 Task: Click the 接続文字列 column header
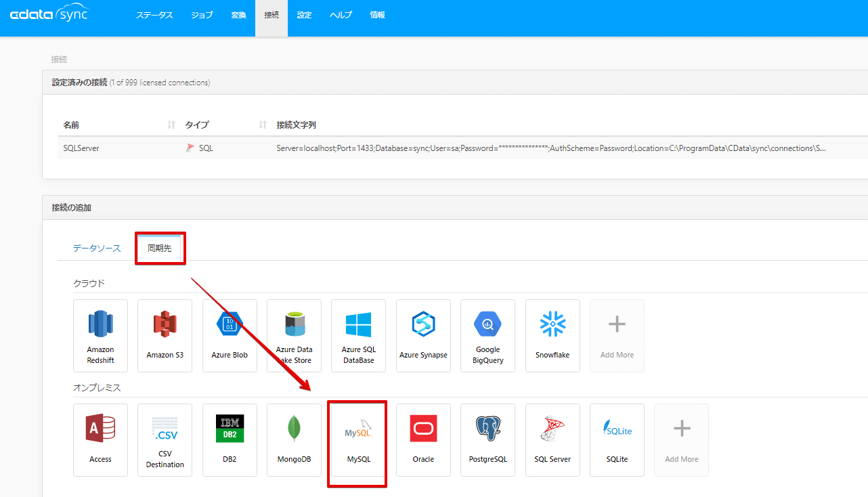[297, 125]
